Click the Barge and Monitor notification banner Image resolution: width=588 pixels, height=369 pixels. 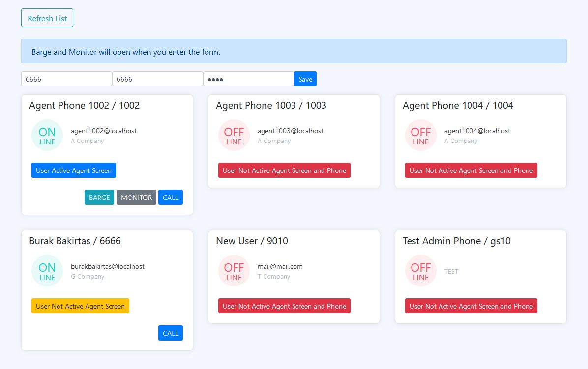click(294, 51)
